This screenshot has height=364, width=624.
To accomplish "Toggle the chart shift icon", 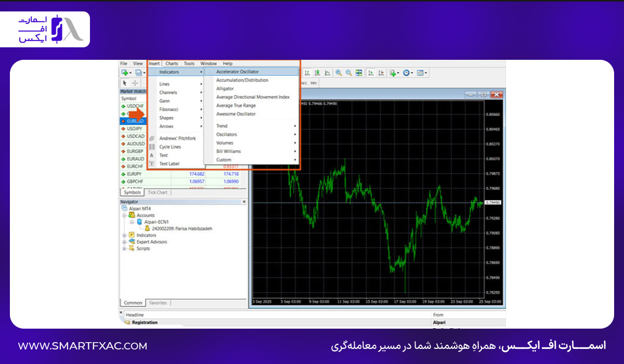I will coord(381,73).
